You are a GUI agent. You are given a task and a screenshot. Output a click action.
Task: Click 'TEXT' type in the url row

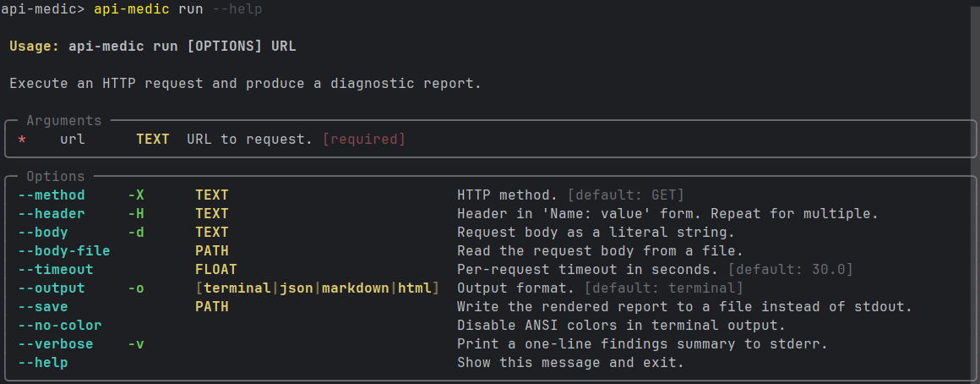153,140
